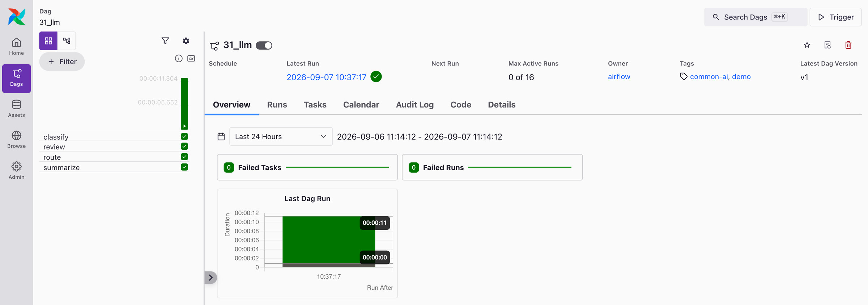The height and width of the screenshot is (305, 868).
Task: Expand the collapsed panel with the chevron
Action: pos(210,278)
